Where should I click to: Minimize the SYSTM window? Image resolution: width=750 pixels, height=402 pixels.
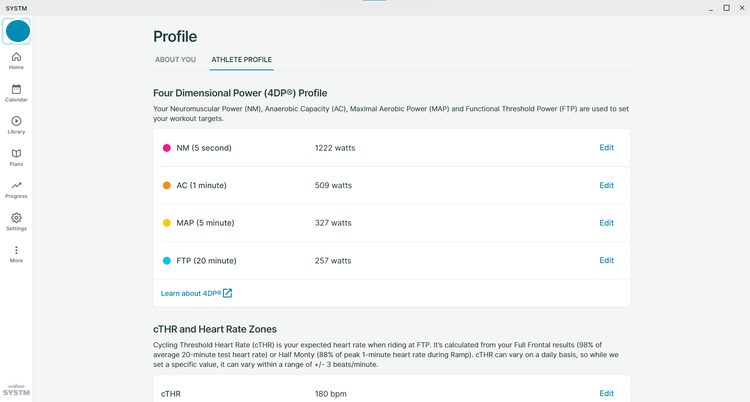click(711, 8)
